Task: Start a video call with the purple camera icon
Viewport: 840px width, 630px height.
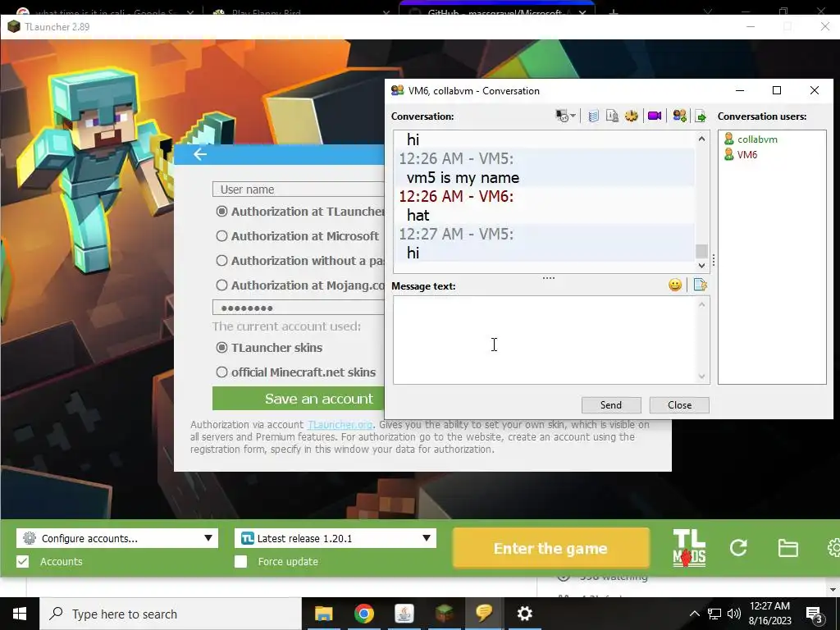Action: click(x=655, y=116)
